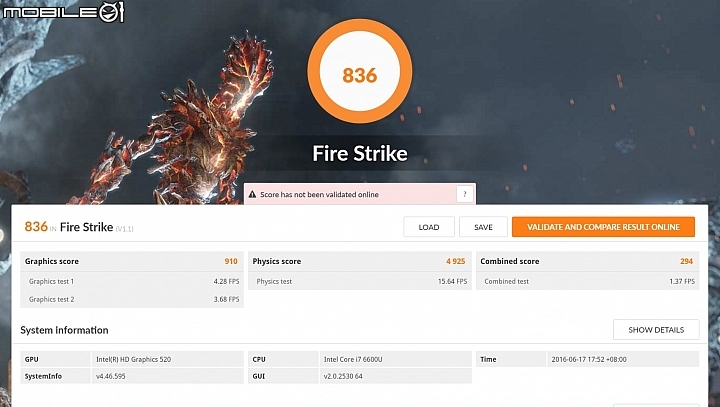The image size is (720, 407).
Task: Click the (V1.1) version label
Action: tap(124, 229)
